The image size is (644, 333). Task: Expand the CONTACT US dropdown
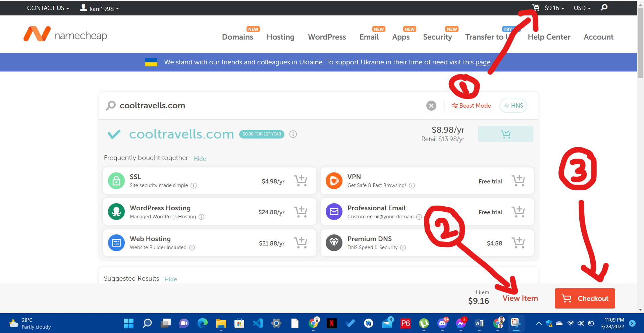tap(48, 8)
